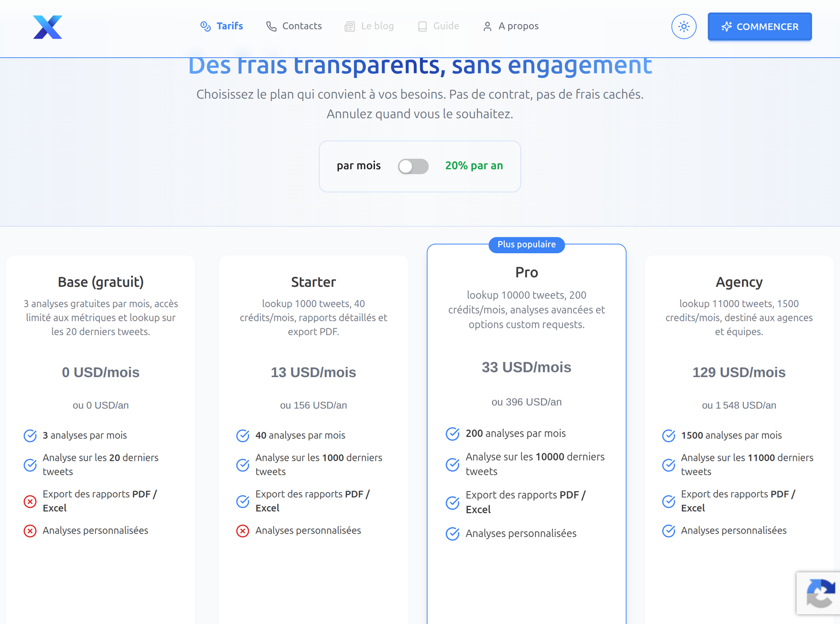
Task: Click the sparkle icon in COMMENCER button
Action: pyautogui.click(x=727, y=27)
